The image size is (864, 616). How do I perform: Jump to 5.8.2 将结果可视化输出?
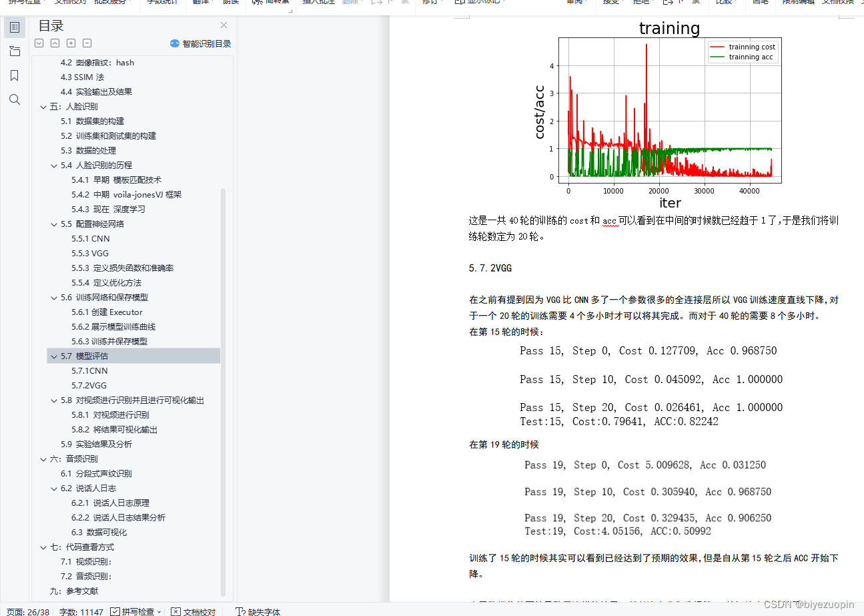pyautogui.click(x=115, y=430)
